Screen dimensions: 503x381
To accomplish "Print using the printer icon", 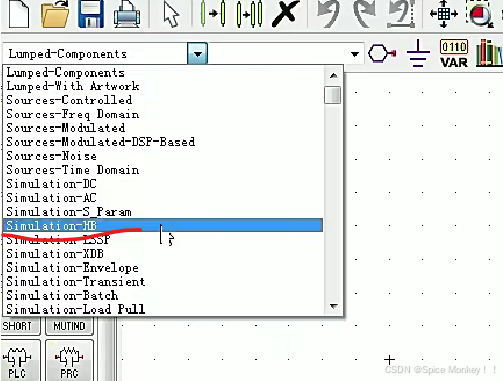I will pyautogui.click(x=127, y=15).
